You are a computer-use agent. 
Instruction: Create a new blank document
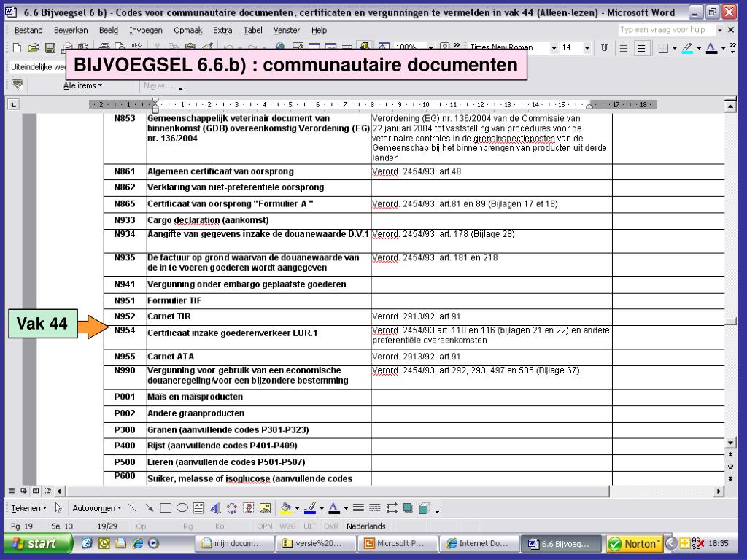point(17,47)
